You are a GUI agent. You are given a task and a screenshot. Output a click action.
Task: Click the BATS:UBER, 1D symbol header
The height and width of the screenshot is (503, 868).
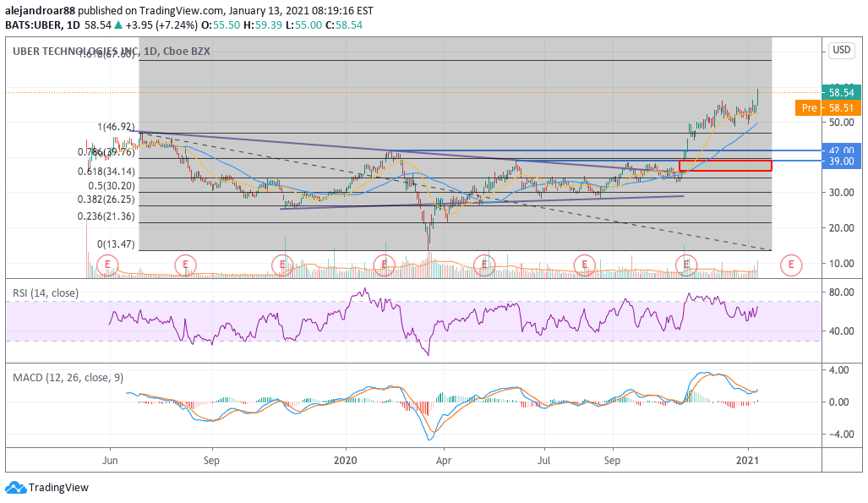42,25
